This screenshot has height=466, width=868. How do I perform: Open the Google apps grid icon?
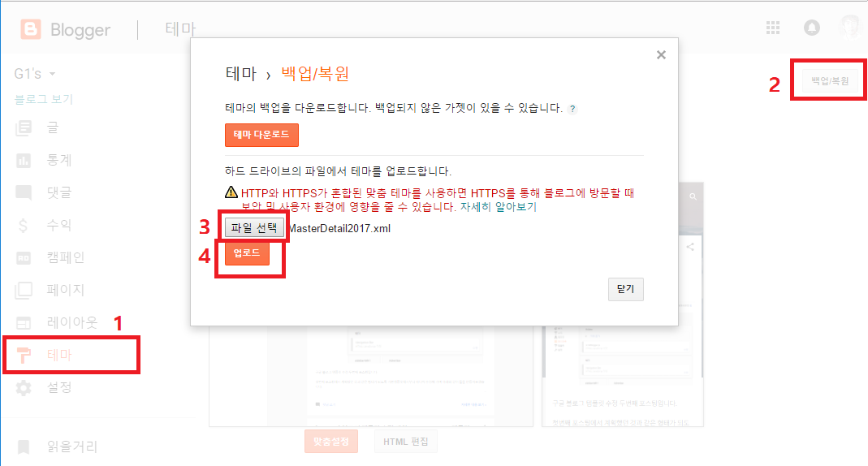(773, 28)
